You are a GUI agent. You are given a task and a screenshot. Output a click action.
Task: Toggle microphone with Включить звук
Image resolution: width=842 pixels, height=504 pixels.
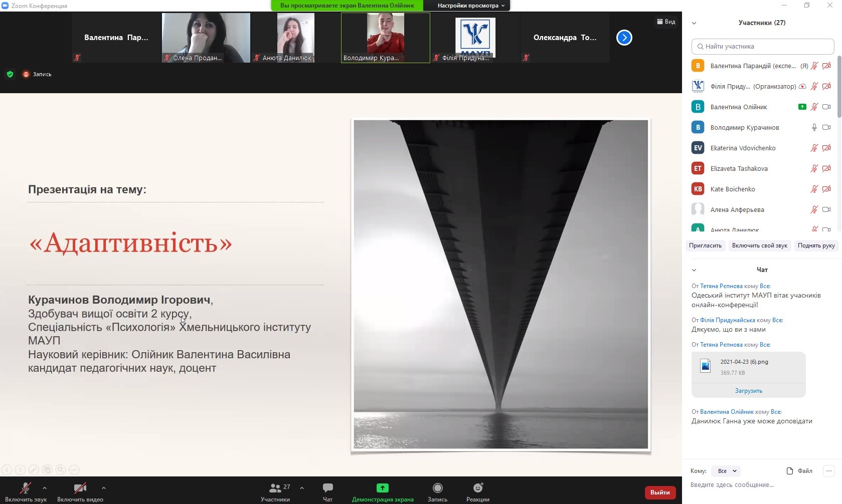pos(25,488)
